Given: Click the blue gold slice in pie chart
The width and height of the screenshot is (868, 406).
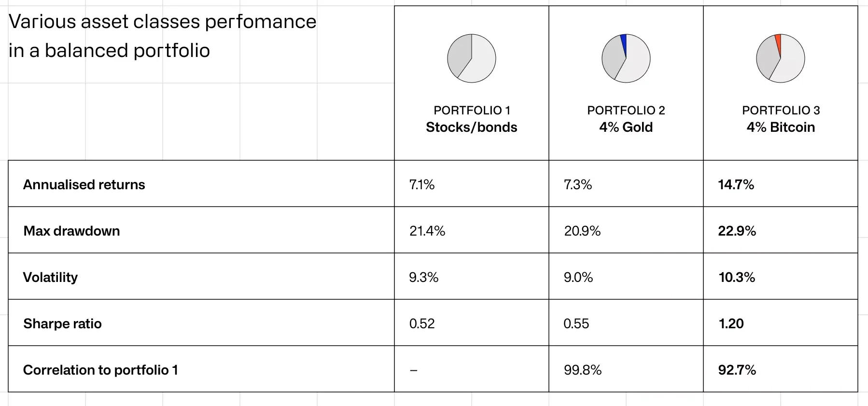Looking at the screenshot, I should click(623, 42).
